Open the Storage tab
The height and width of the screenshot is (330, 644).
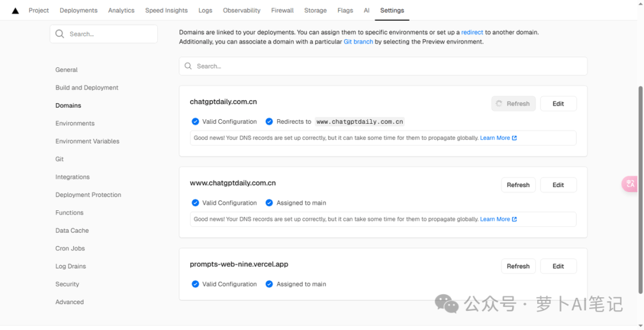(x=315, y=10)
